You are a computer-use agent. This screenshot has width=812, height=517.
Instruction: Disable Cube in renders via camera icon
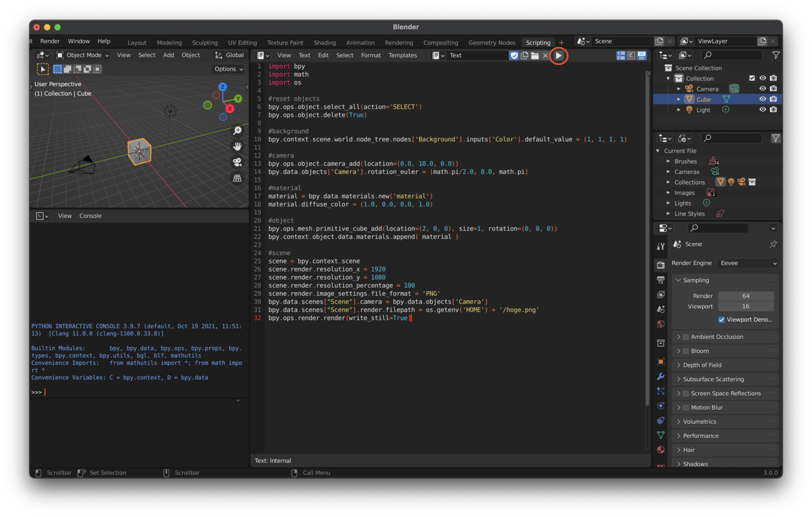(x=773, y=99)
